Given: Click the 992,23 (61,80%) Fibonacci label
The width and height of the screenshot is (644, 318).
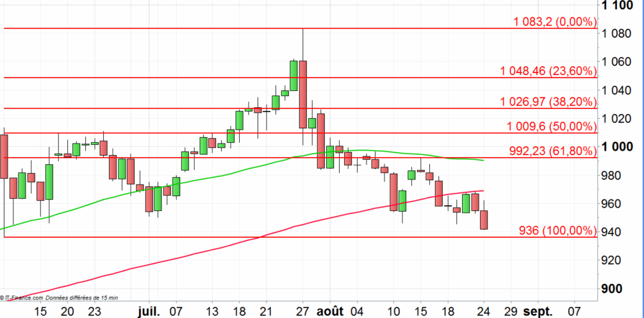Looking at the screenshot, I should pos(552,151).
